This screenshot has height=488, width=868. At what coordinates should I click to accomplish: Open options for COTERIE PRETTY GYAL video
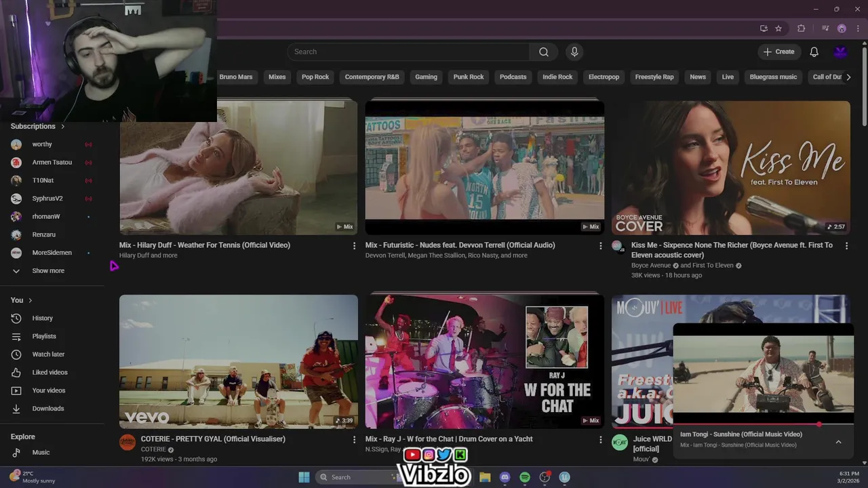354,440
